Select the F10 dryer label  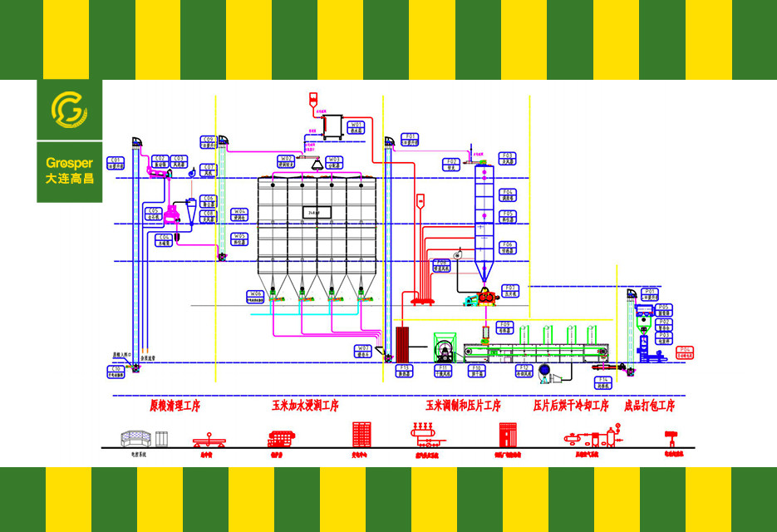(477, 371)
